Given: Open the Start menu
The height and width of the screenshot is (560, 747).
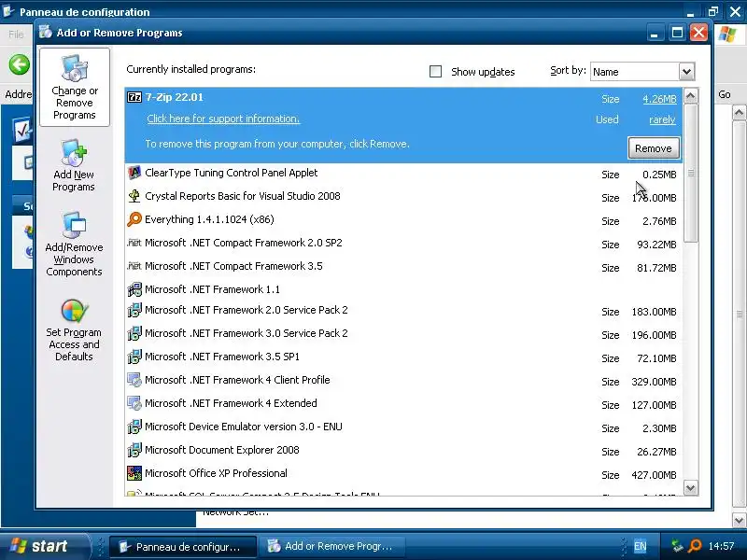Looking at the screenshot, I should click(x=44, y=546).
